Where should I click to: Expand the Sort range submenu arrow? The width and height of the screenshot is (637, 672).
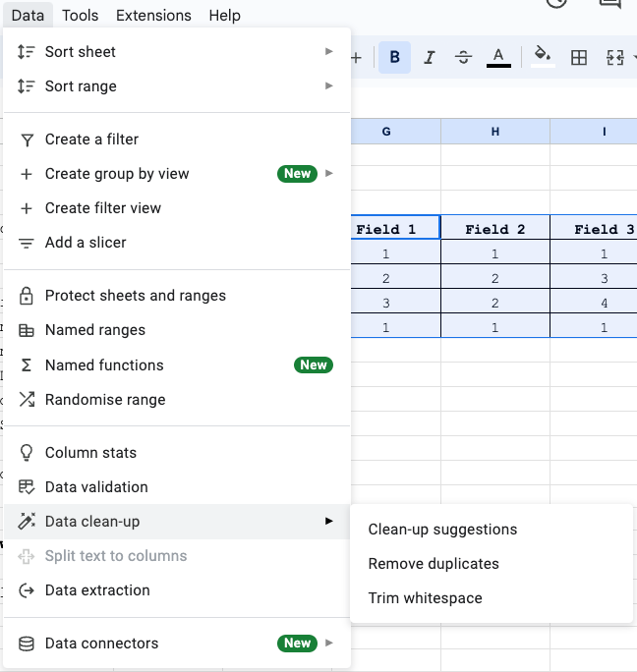[329, 85]
